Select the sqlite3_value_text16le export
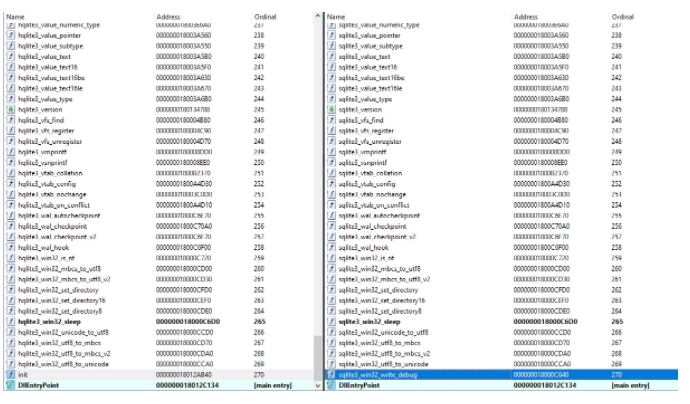This screenshot has width=690, height=404. pyautogui.click(x=501, y=88)
